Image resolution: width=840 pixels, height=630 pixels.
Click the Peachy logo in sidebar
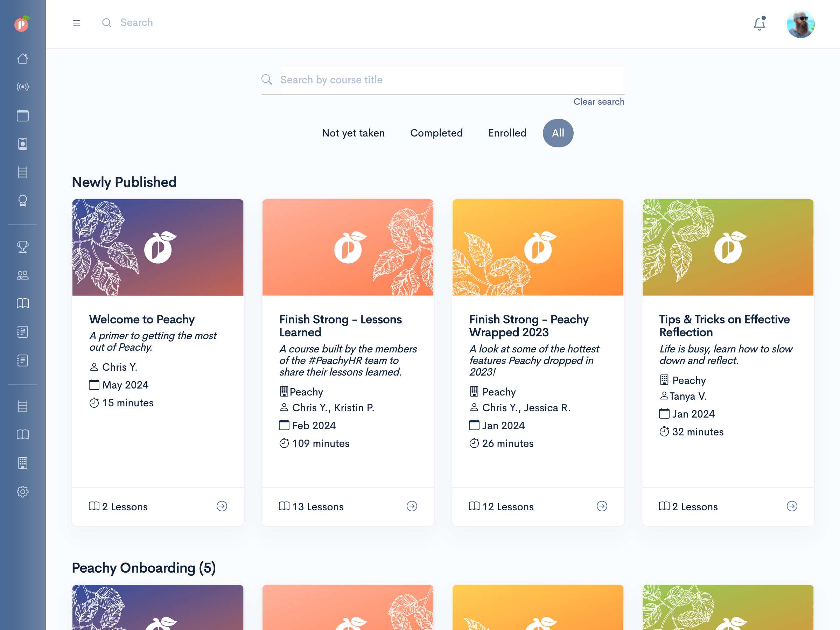(x=22, y=24)
